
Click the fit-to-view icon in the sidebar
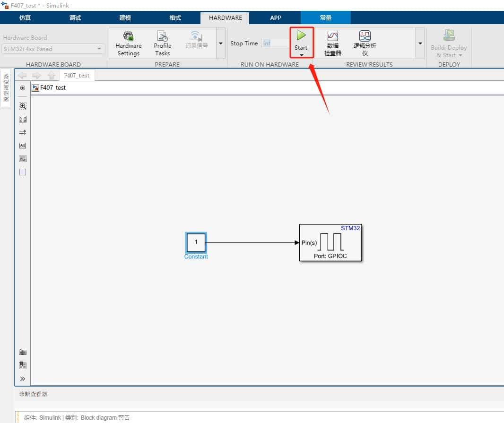point(22,119)
